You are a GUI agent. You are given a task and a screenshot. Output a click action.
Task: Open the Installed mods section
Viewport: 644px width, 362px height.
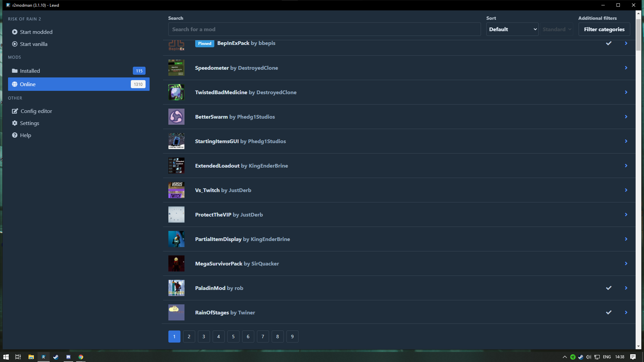point(30,71)
